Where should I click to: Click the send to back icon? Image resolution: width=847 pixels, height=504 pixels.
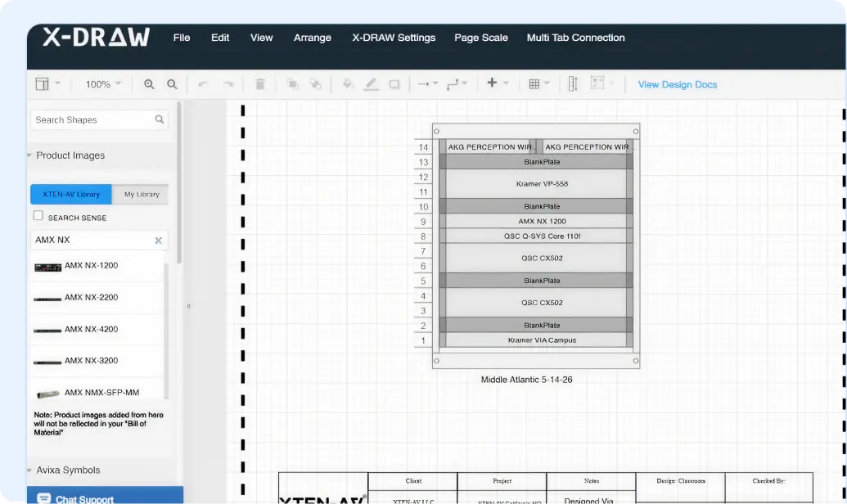pyautogui.click(x=315, y=83)
